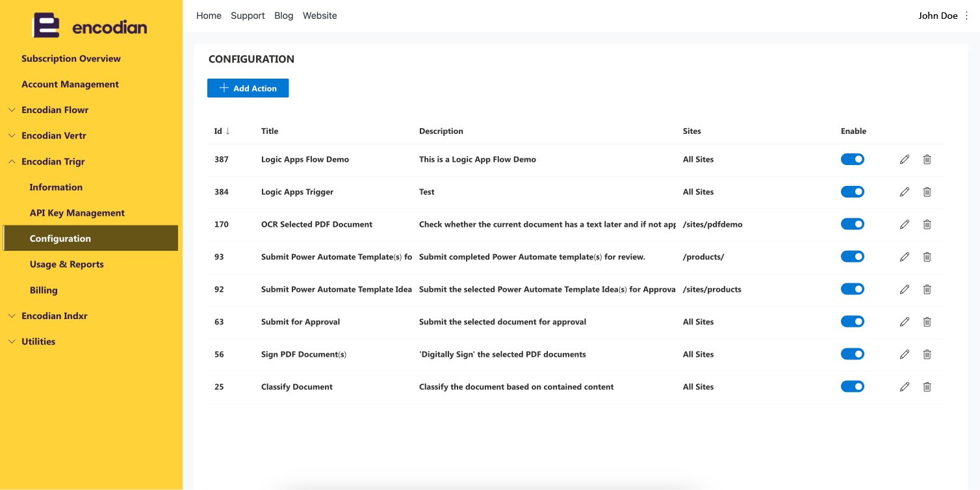The height and width of the screenshot is (490, 980).
Task: Edit action with Id 92
Action: tap(905, 289)
